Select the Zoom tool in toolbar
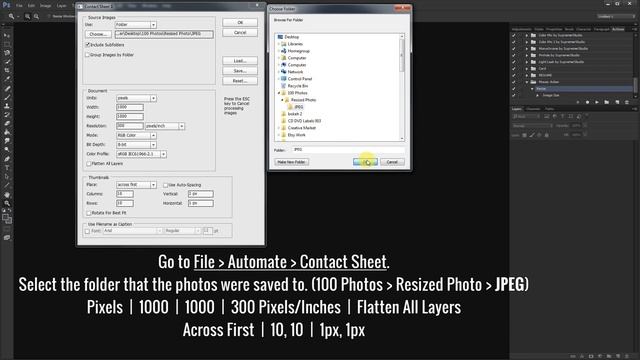Viewport: 640px width, 360px height. click(x=7, y=203)
